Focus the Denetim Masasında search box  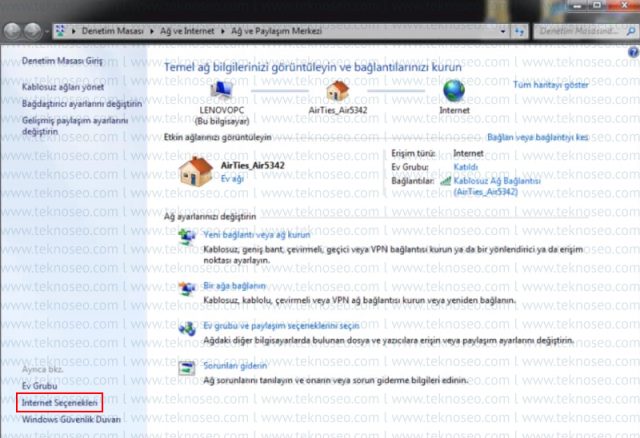580,31
